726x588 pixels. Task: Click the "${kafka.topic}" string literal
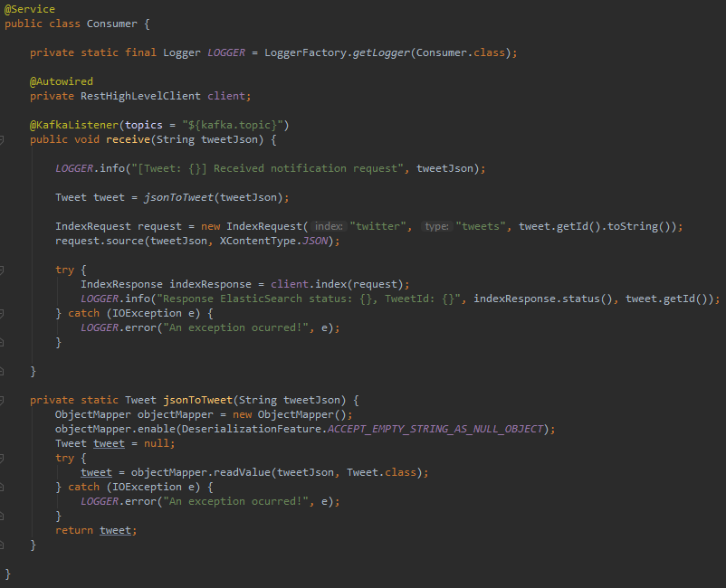coord(233,125)
